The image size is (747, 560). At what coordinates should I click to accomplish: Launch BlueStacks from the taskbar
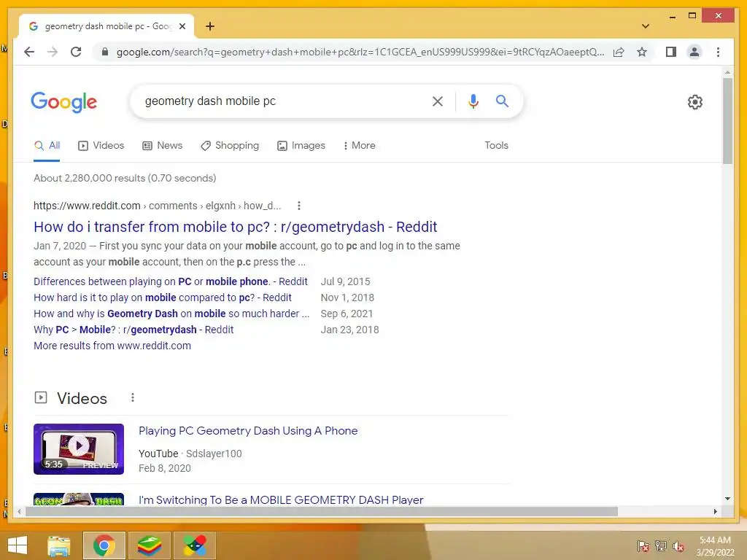pyautogui.click(x=149, y=545)
